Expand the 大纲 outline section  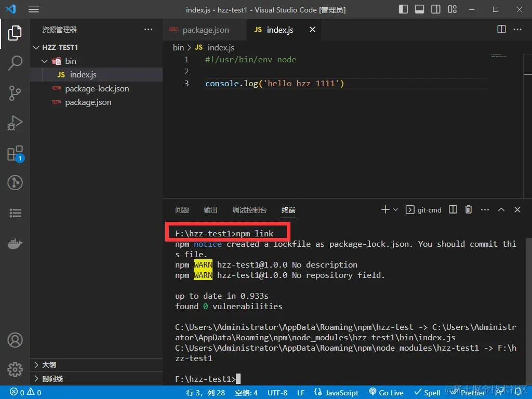(97, 365)
